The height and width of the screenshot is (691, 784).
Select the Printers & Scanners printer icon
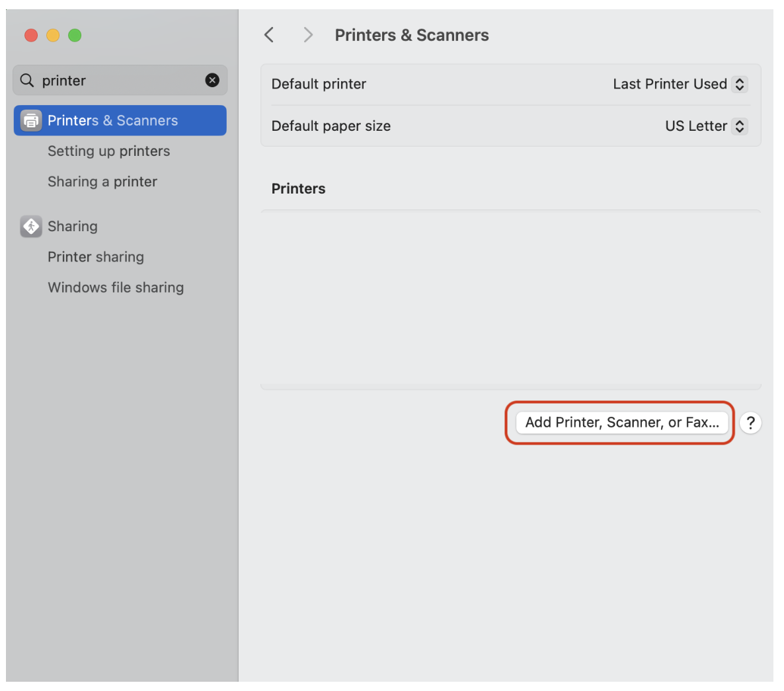tap(30, 120)
